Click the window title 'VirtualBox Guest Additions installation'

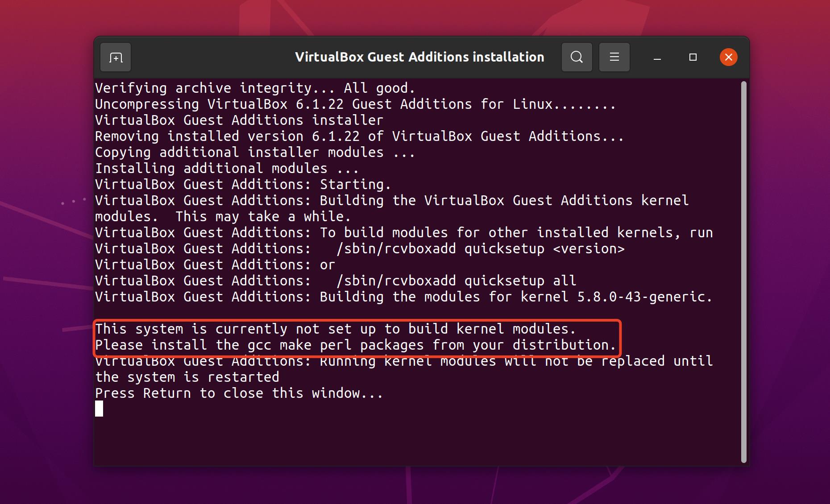coord(419,57)
